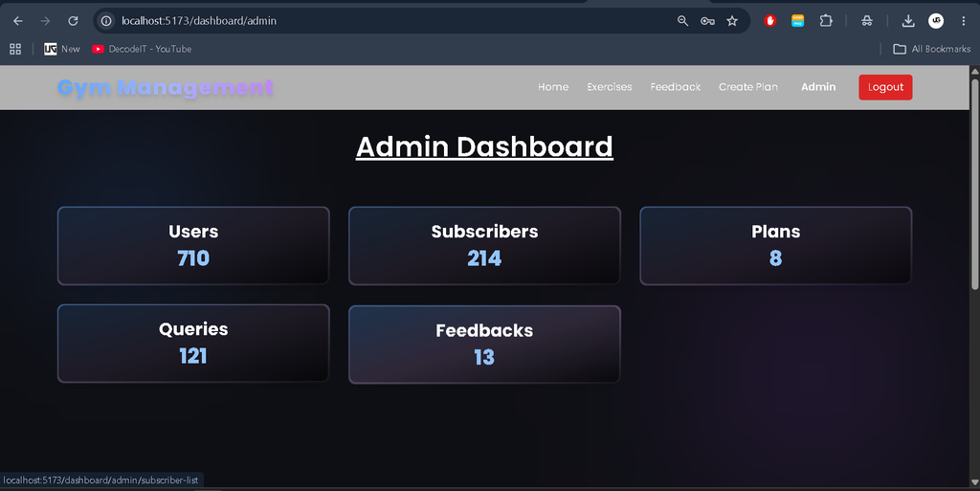Click the scrollbar down arrow
Screen dimensions: 980x491
tap(974, 482)
